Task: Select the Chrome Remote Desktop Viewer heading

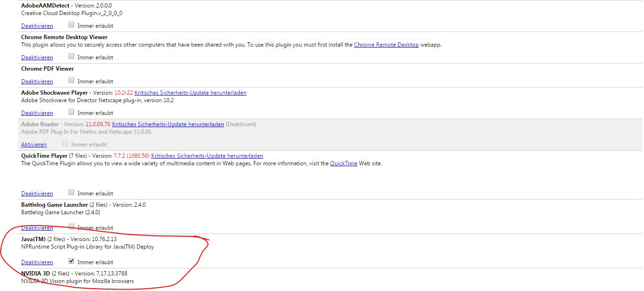Action: click(64, 37)
